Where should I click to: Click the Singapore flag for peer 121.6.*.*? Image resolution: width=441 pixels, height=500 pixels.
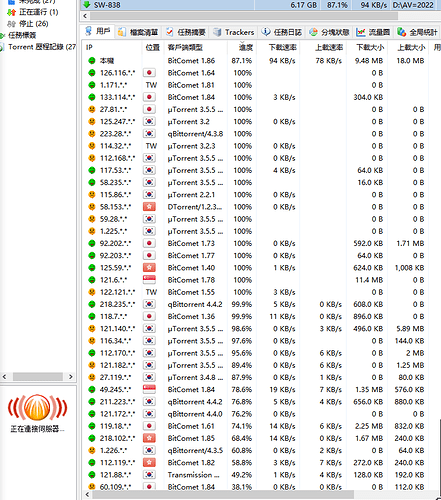149,280
